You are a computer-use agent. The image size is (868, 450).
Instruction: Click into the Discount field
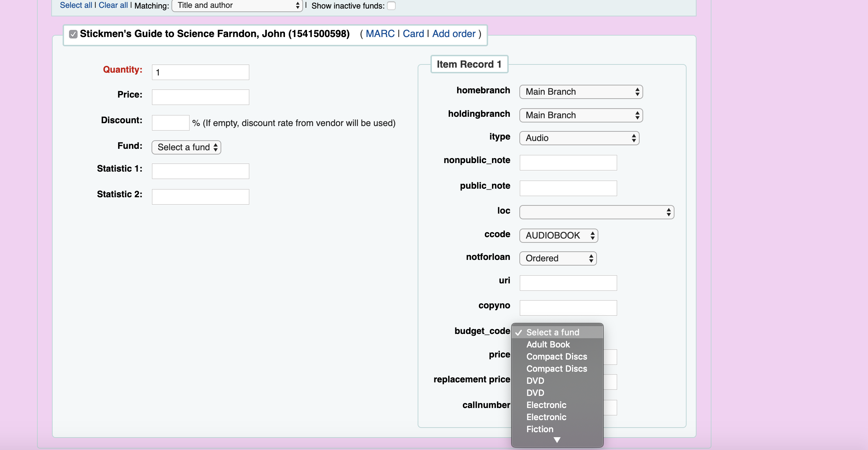click(x=170, y=123)
